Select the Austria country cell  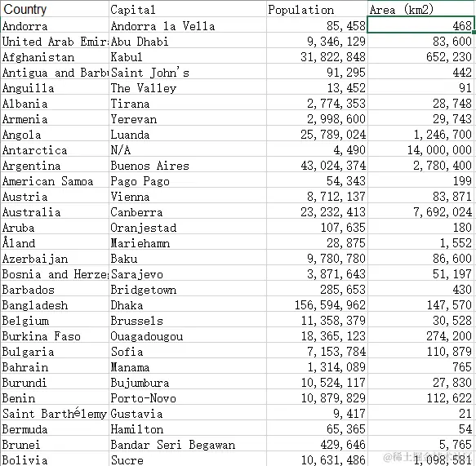55,195
